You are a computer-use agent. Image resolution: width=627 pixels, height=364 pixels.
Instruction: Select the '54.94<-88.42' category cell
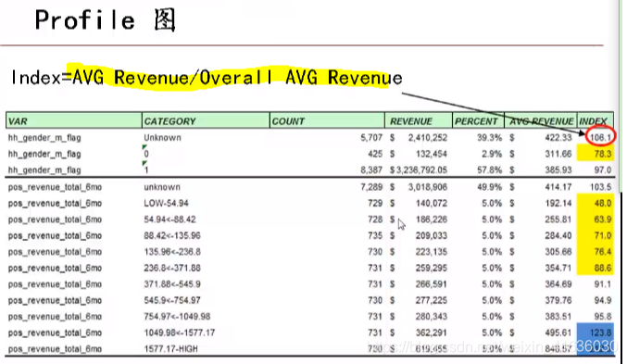(x=169, y=220)
